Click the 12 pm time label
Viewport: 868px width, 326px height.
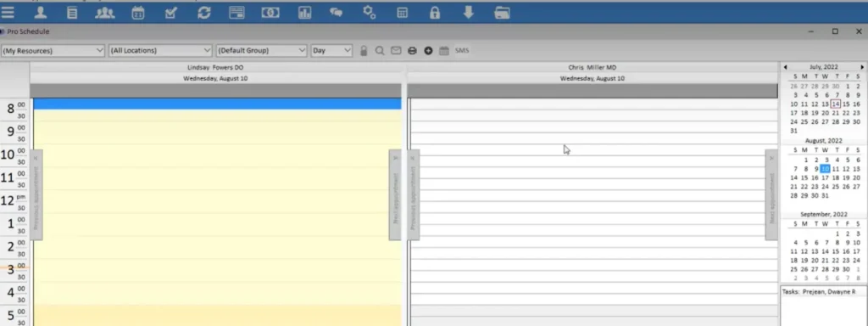tap(8, 200)
